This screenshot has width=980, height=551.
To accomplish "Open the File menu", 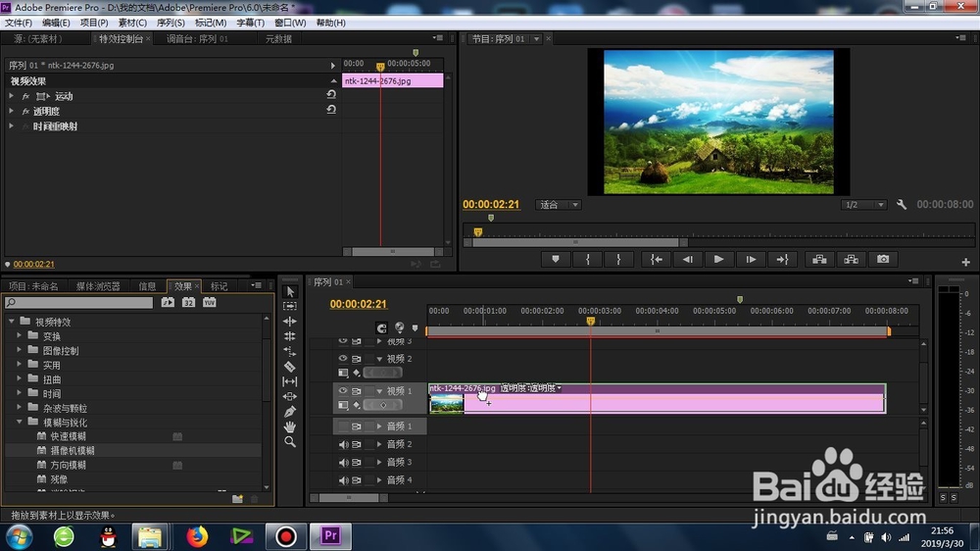I will 19,23.
